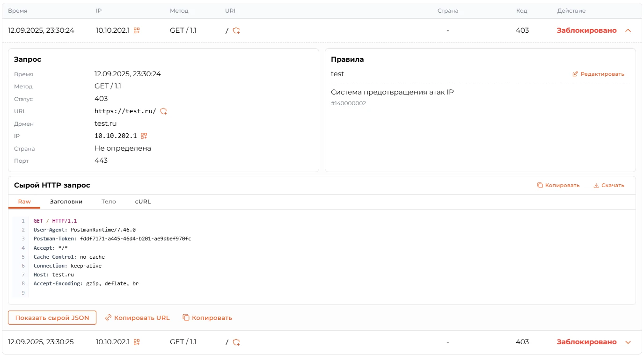Click the shield icon beside URI in the 23:30:24 row
The image size is (644, 355).
(236, 30)
